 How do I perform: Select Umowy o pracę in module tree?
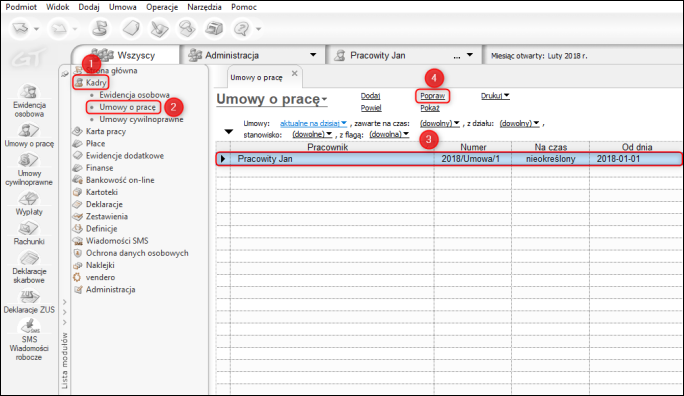click(127, 107)
